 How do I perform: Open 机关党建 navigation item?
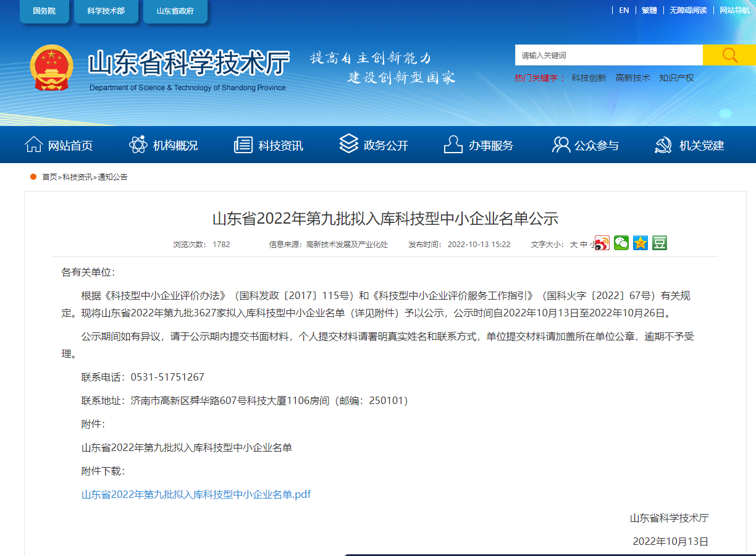689,145
